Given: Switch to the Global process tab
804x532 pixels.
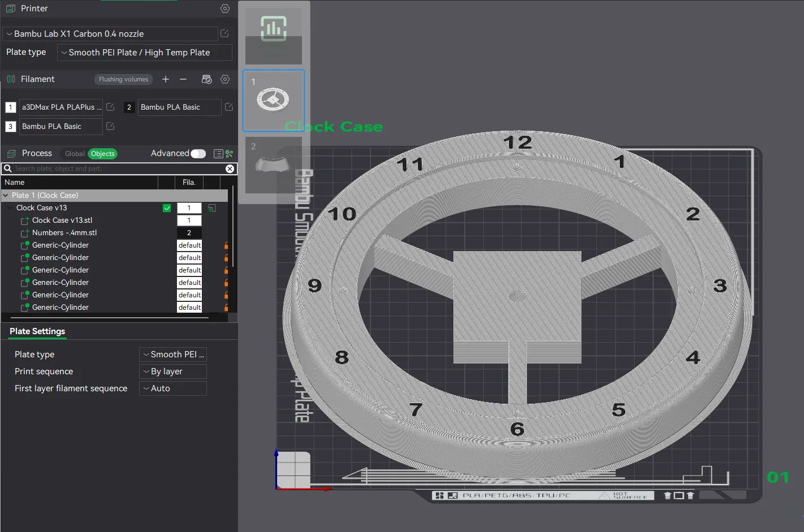Looking at the screenshot, I should click(74, 153).
